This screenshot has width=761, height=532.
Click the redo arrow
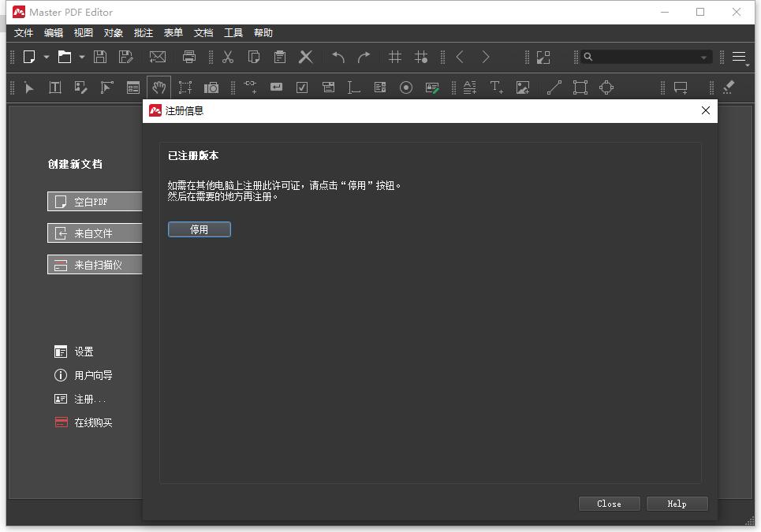click(x=364, y=58)
